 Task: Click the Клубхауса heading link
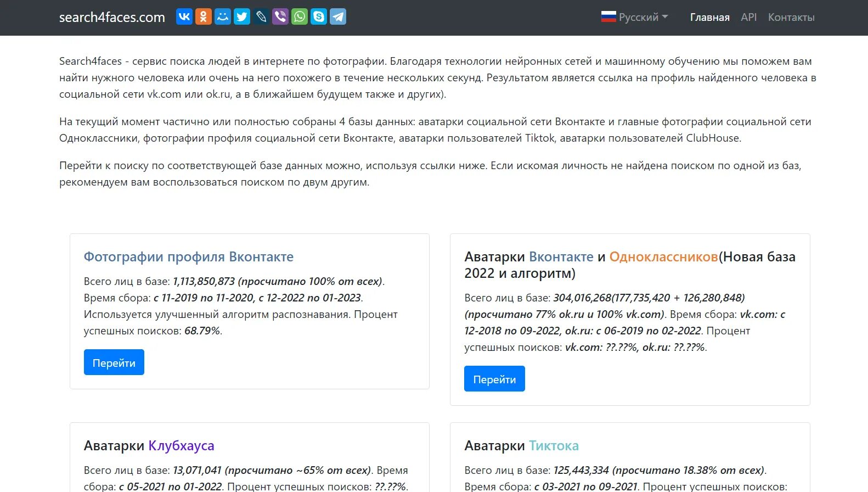click(x=181, y=445)
